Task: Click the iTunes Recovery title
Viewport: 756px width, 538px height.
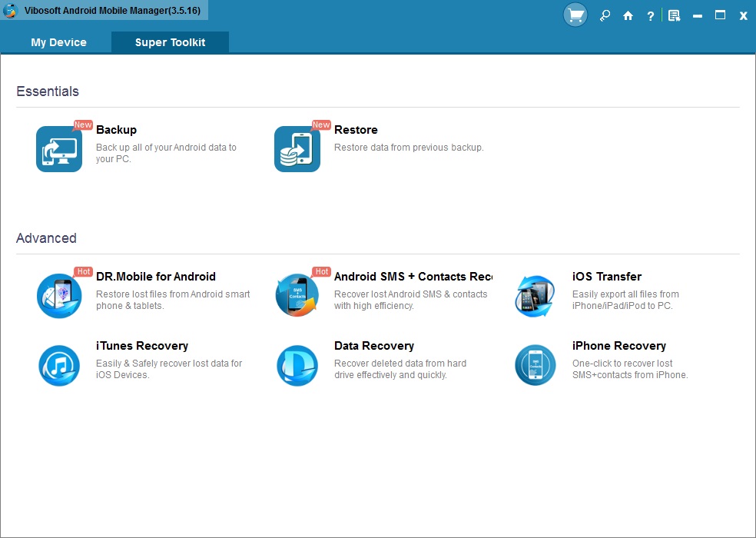Action: (142, 346)
